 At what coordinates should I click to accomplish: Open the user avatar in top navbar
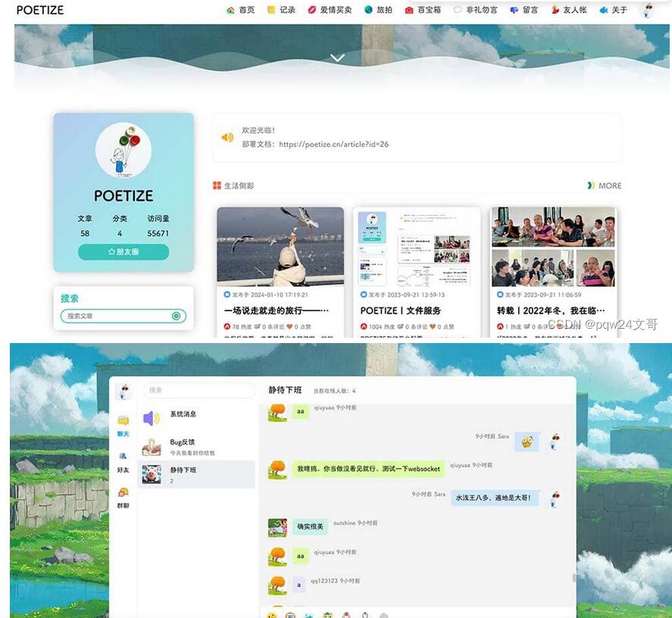[647, 10]
